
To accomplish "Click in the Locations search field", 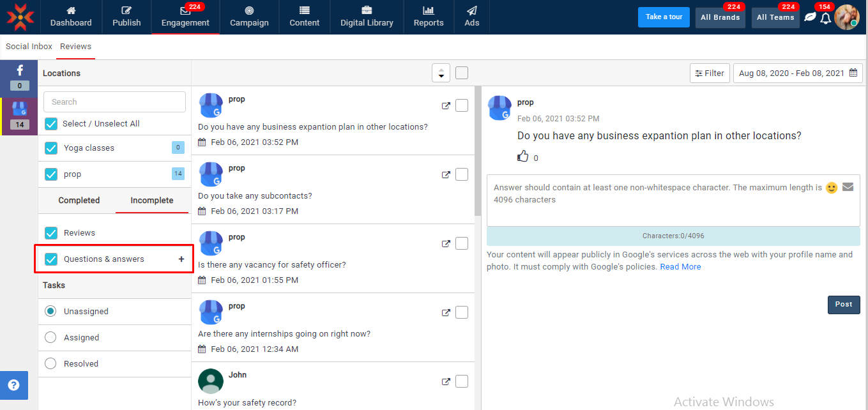I will point(114,102).
